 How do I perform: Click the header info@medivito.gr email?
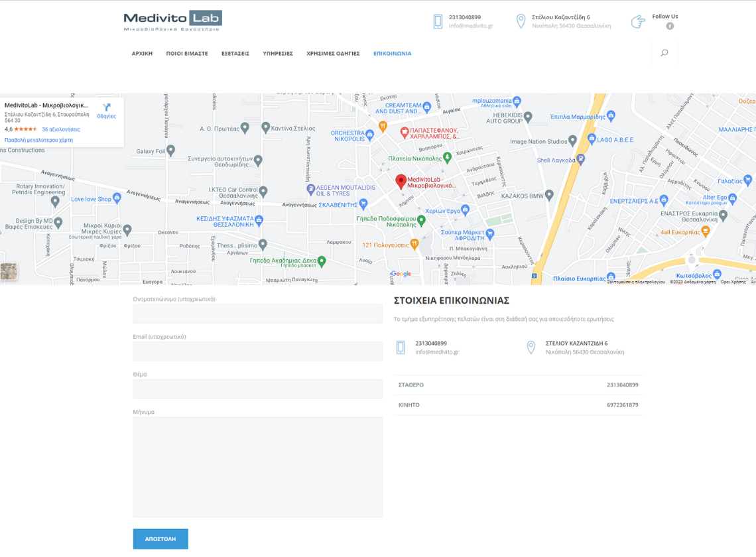click(471, 26)
